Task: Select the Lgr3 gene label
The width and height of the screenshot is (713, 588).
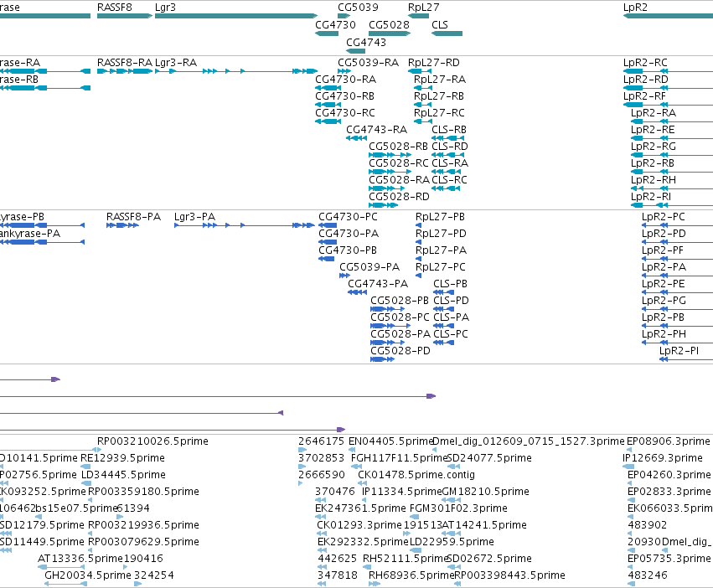Action: 165,8
